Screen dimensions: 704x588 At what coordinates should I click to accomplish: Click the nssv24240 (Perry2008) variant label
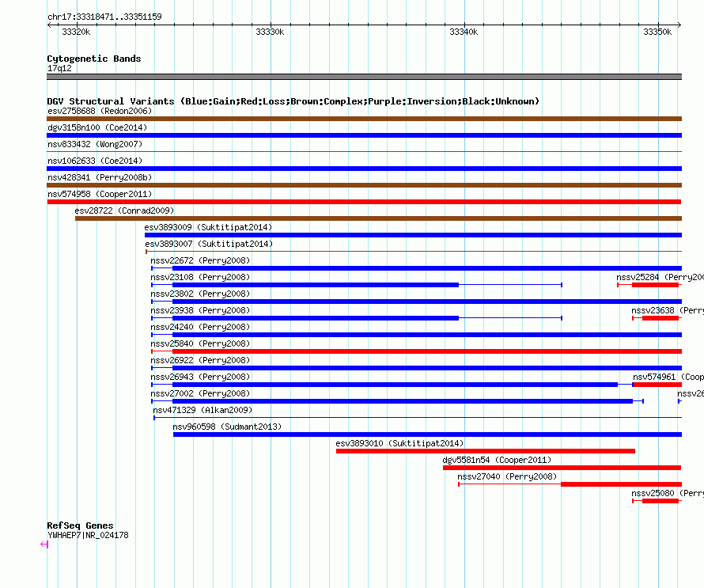click(200, 327)
